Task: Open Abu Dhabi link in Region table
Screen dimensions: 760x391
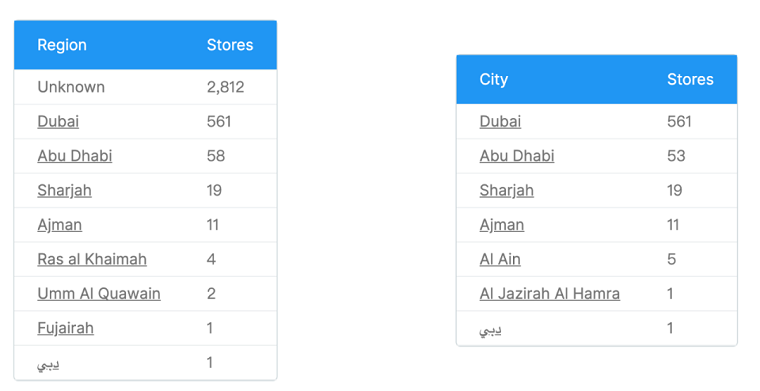Action: 75,156
